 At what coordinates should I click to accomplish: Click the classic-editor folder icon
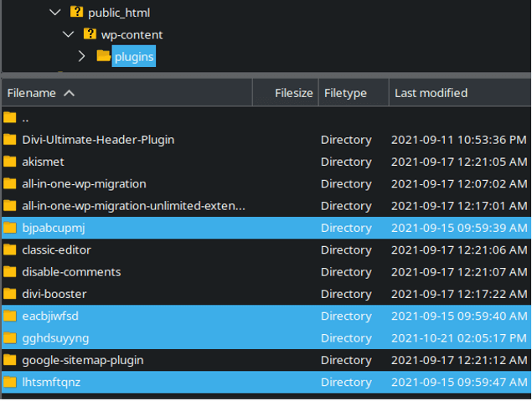click(10, 249)
